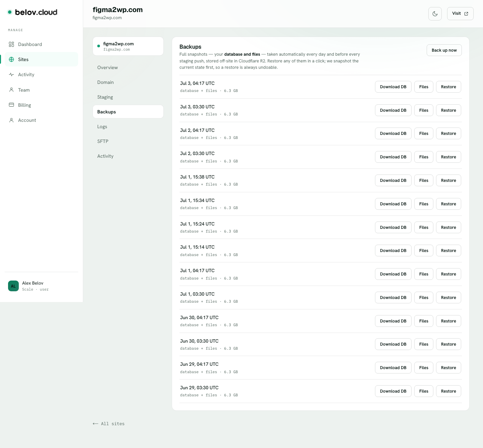Download DB for Jun 30, 04:17 backup
The image size is (483, 448).
point(393,321)
